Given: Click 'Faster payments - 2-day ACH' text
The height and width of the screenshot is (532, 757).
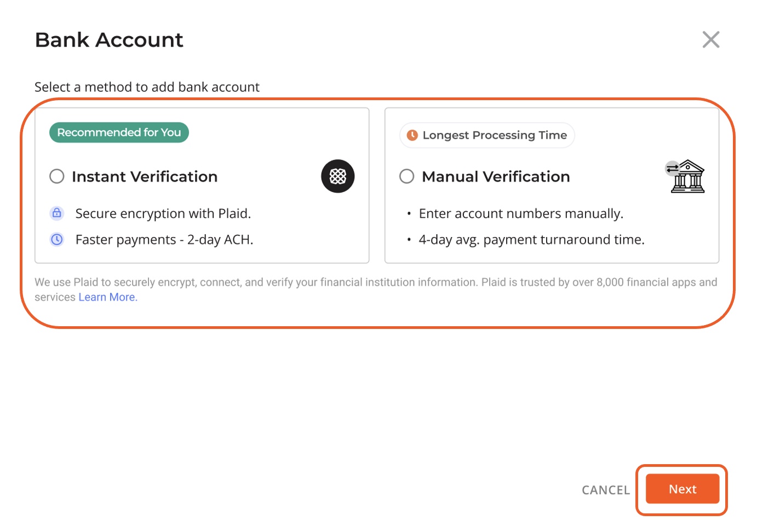Looking at the screenshot, I should pos(164,240).
